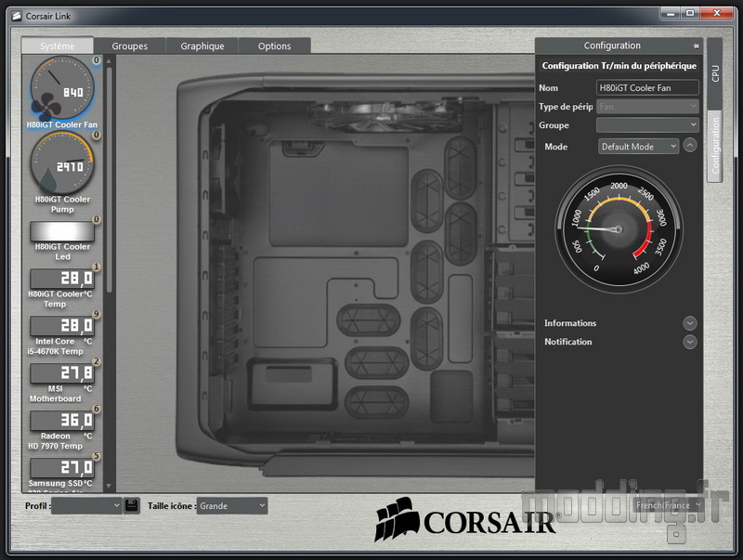
Task: Switch to the Groupes tab
Action: 129,46
